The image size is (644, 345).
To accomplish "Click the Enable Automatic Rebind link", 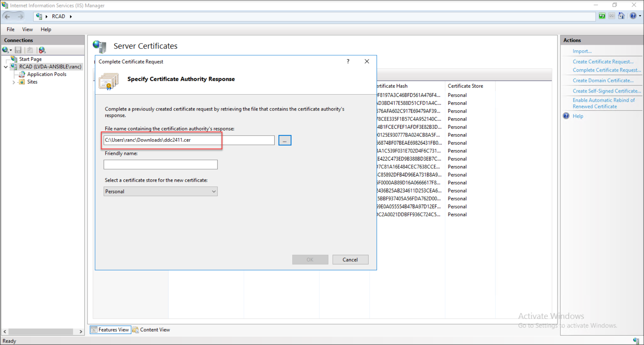I will click(x=603, y=103).
